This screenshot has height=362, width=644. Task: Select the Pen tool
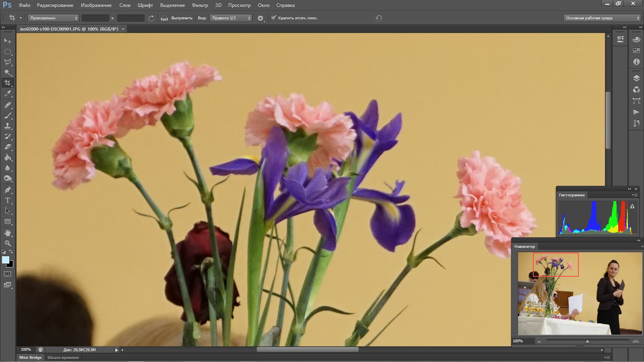pos(8,190)
